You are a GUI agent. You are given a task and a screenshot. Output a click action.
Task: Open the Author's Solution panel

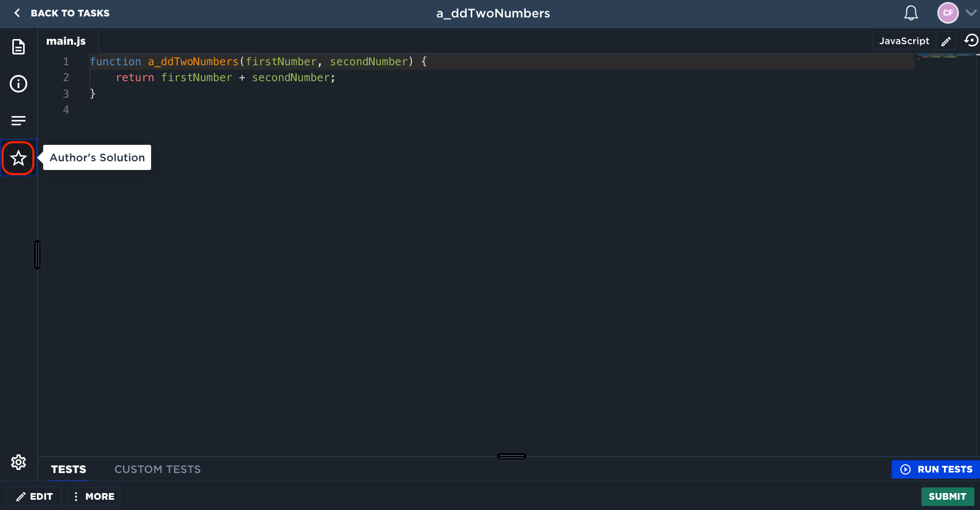click(18, 158)
